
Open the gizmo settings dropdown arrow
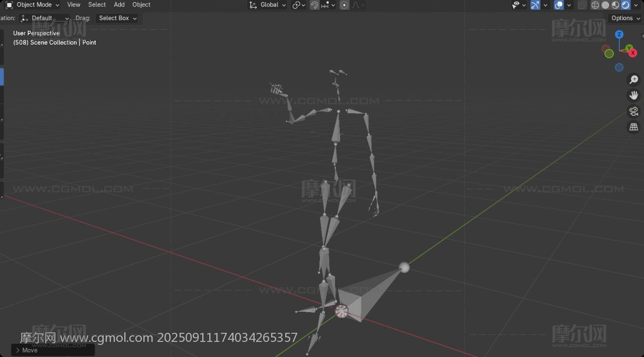tap(546, 5)
